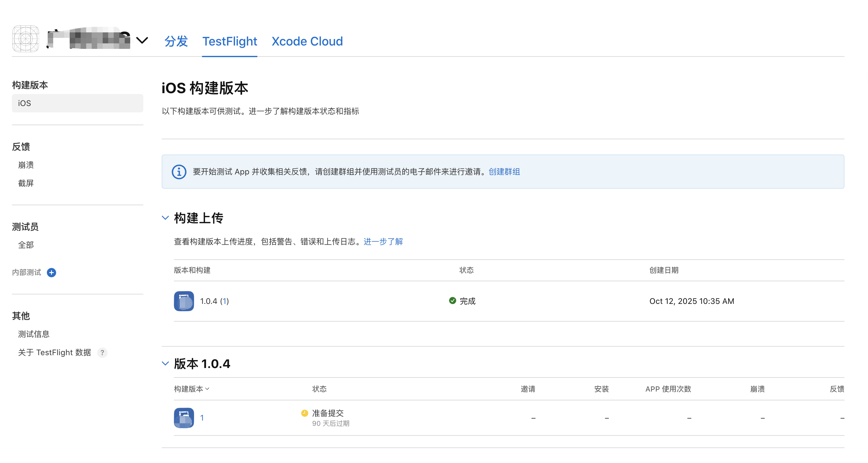The height and width of the screenshot is (463, 868).
Task: Open 进一步了解 link about uploads
Action: click(383, 242)
